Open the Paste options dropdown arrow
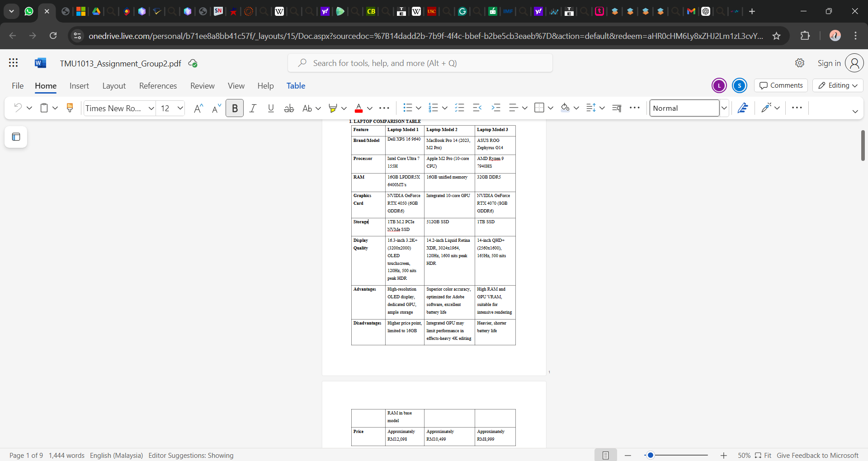 pyautogui.click(x=55, y=108)
